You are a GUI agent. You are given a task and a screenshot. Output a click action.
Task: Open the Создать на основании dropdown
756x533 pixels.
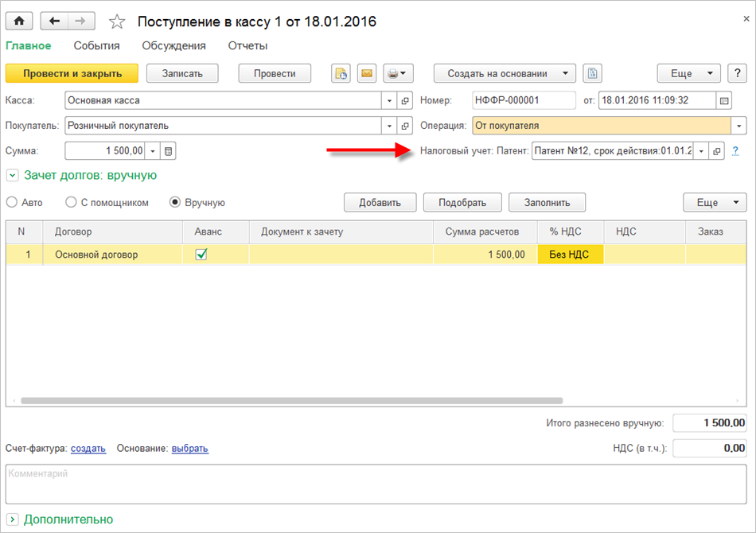point(504,74)
